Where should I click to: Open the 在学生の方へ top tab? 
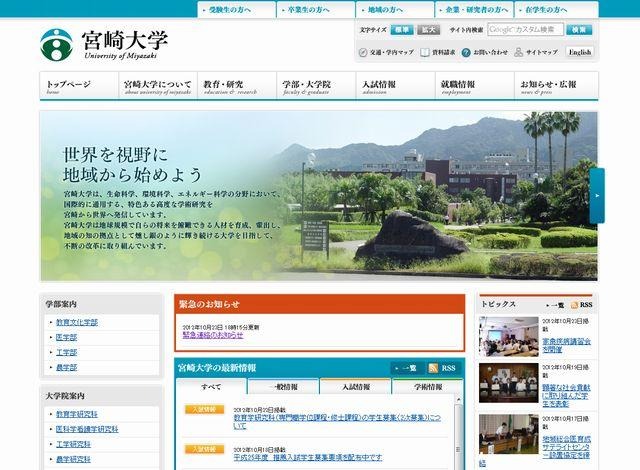tap(557, 10)
